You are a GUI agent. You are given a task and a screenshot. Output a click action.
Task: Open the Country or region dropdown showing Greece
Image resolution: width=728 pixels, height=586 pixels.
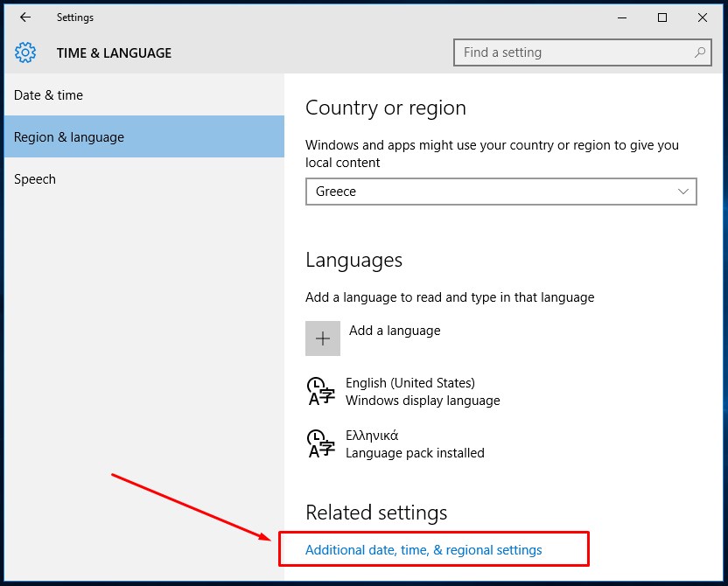click(x=501, y=192)
